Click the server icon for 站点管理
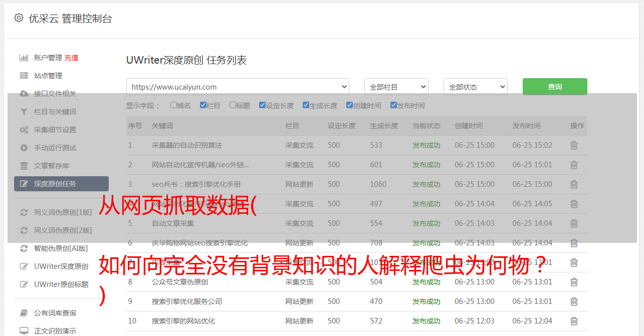This screenshot has width=644, height=336. (x=24, y=76)
